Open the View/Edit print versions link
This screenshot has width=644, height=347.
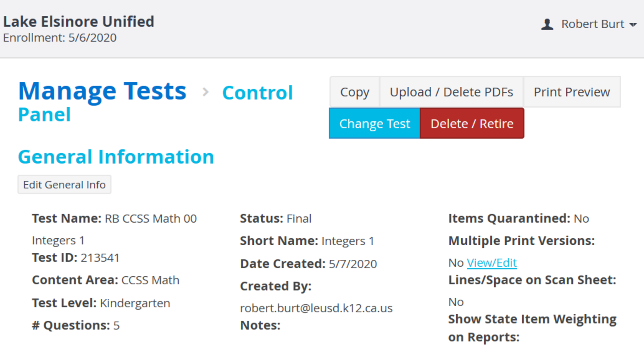click(491, 263)
